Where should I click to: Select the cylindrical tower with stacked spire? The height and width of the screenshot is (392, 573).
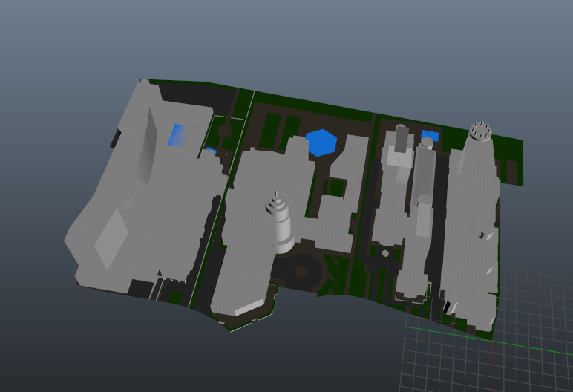pos(280,221)
